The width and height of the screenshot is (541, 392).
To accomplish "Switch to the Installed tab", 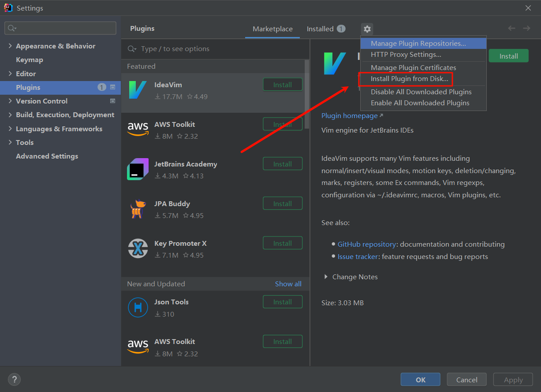I will [x=326, y=29].
